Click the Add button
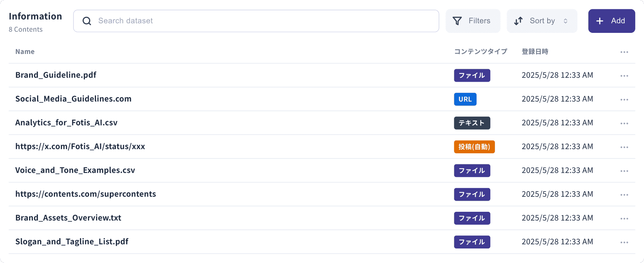644x263 pixels. [611, 21]
